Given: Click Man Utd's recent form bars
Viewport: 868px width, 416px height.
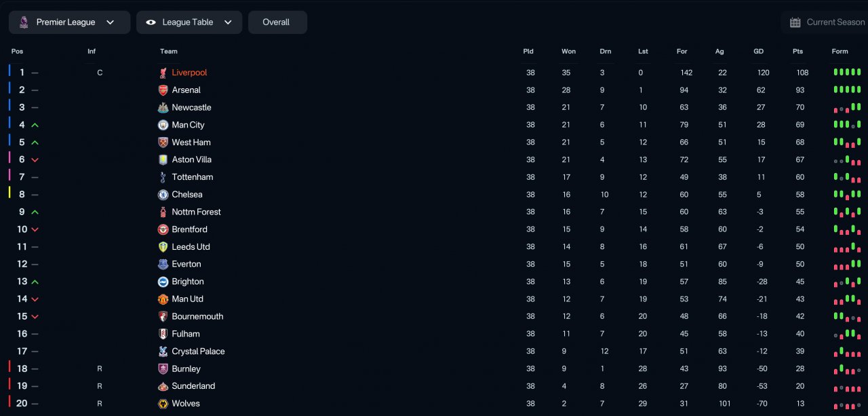Looking at the screenshot, I should (x=847, y=299).
